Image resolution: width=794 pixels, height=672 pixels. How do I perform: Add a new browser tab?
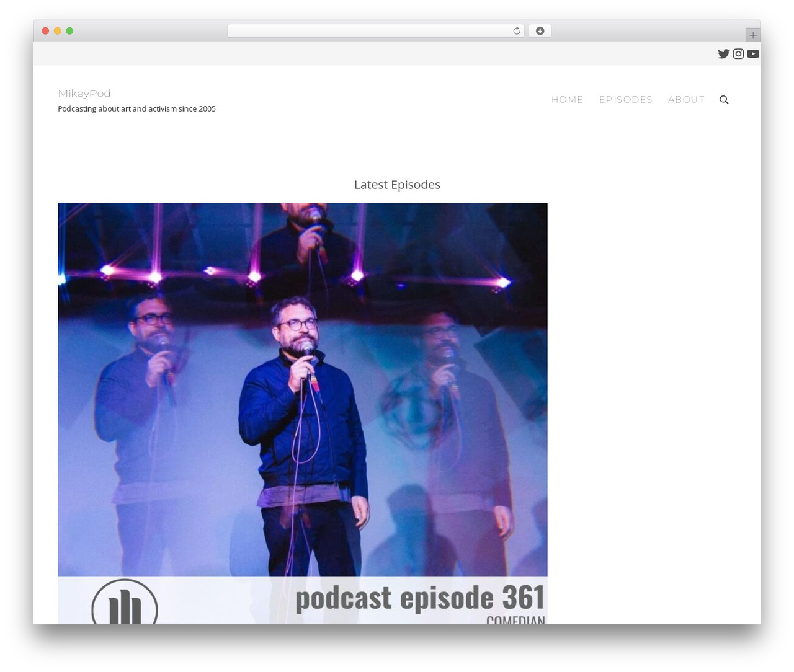coord(753,35)
